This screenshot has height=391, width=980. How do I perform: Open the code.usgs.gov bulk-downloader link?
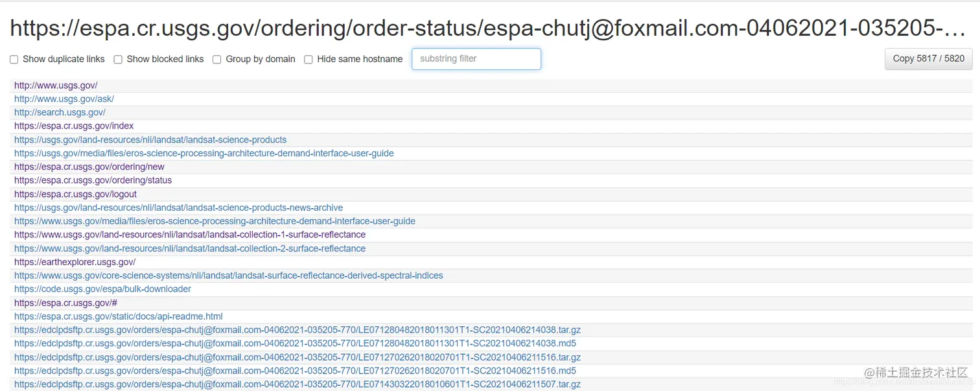(102, 289)
